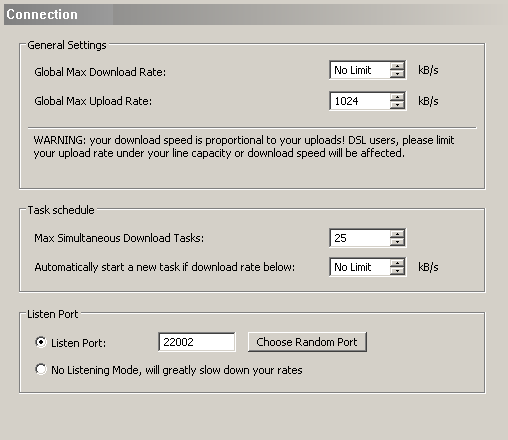This screenshot has width=508, height=440.
Task: Click inside the Global Max Download Rate field
Action: point(360,70)
